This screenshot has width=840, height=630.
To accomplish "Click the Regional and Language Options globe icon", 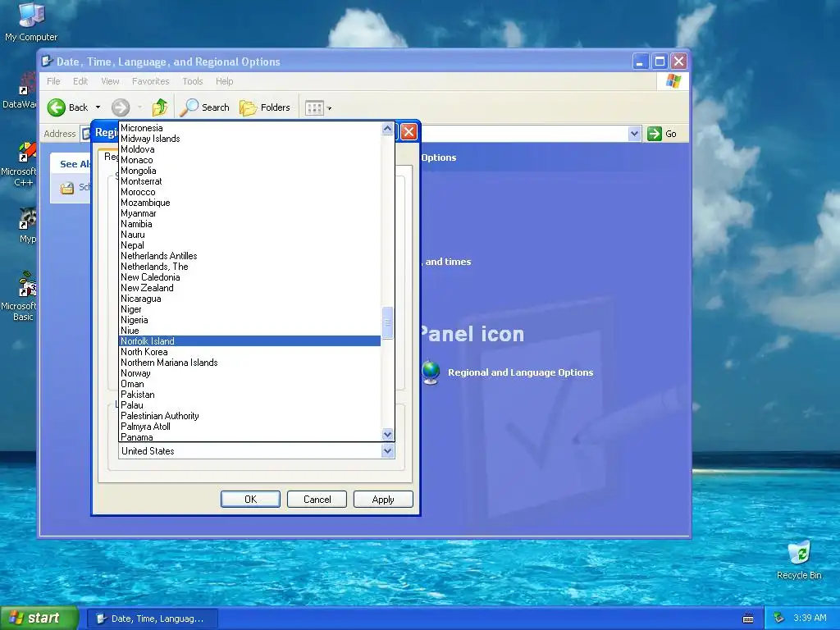I will 431,372.
